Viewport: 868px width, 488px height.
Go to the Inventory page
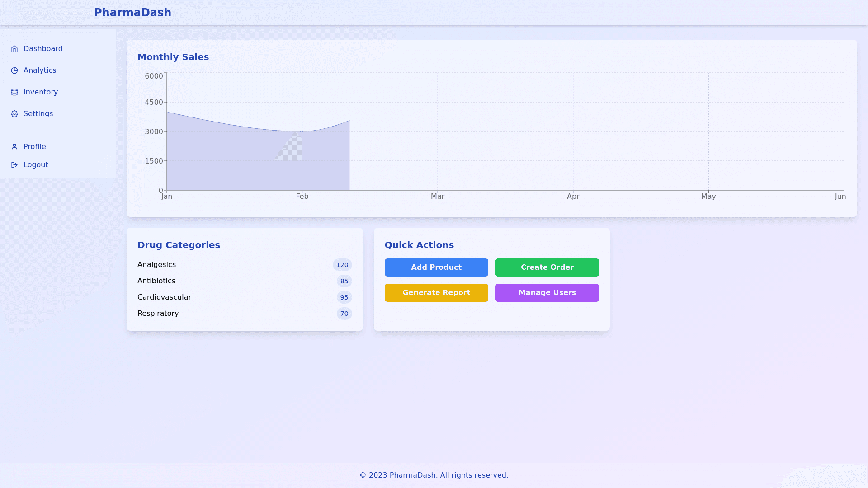point(41,92)
